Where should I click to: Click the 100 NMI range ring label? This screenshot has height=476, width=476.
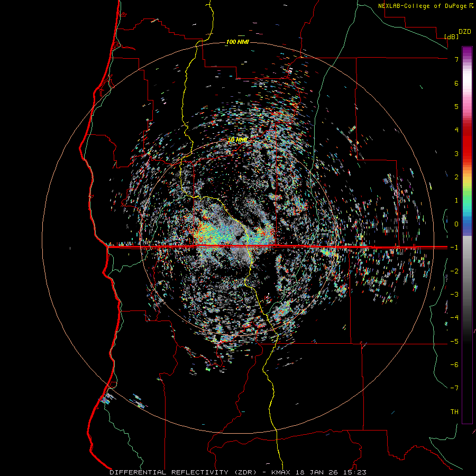point(237,42)
